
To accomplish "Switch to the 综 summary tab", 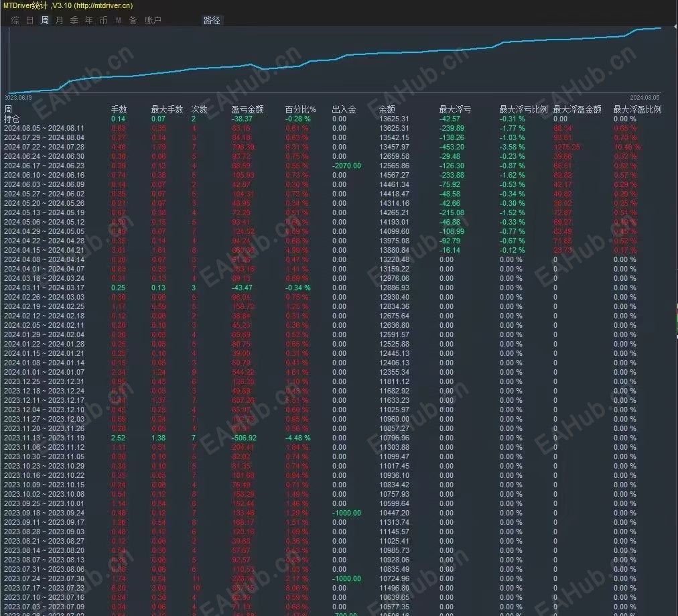I will pos(15,20).
